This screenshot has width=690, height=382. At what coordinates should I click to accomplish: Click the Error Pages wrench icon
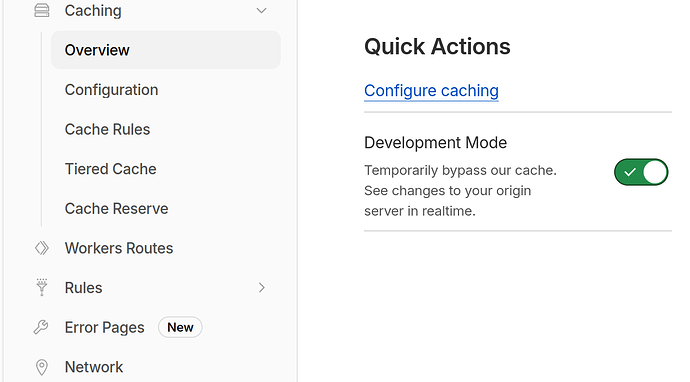pos(41,327)
